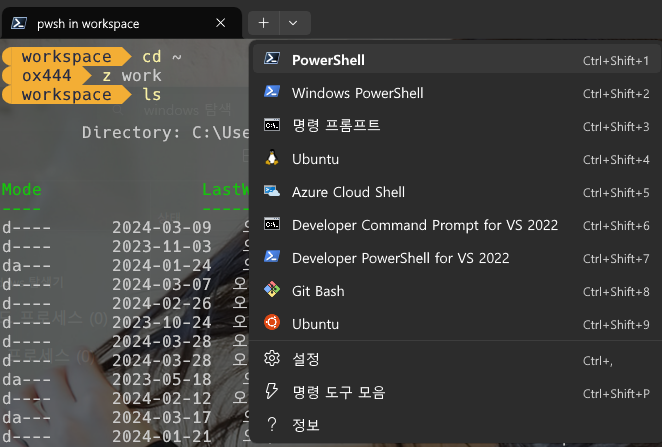Open Ubuntu profile with Ctrl+Shift+4

click(x=456, y=159)
